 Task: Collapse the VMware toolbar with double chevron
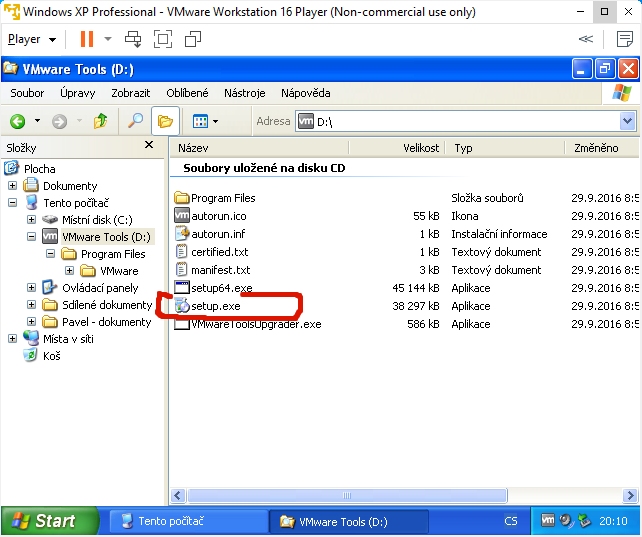[x=585, y=39]
